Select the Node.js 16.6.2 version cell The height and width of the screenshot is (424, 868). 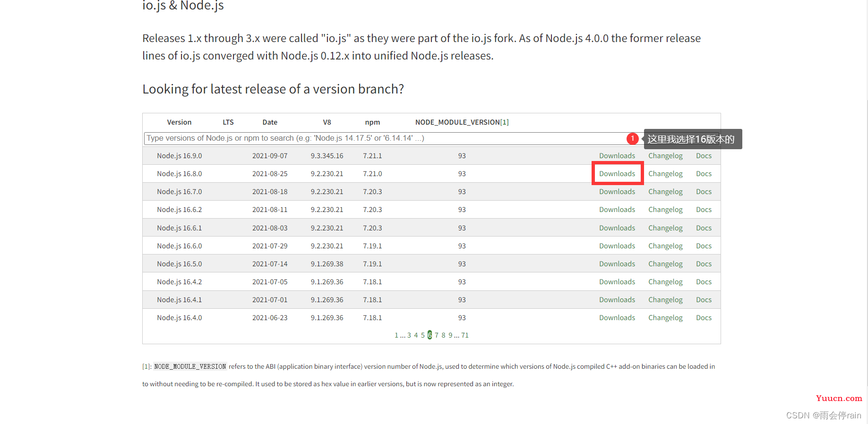tap(180, 210)
